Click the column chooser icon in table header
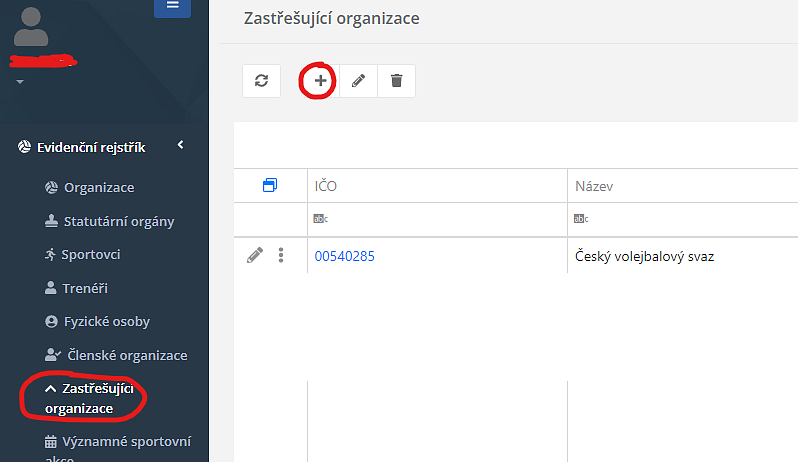798x462 pixels. (x=269, y=186)
